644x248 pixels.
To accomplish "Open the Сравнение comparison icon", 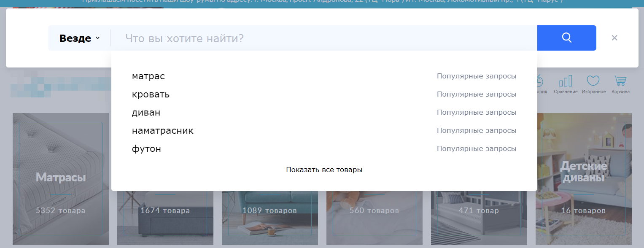I will 566,84.
